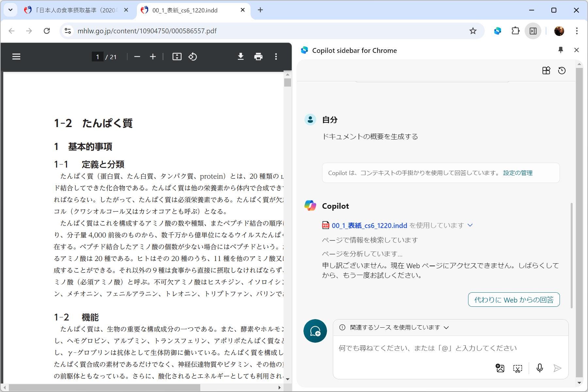The image size is (588, 392).
Task: Open a new tab
Action: [x=260, y=10]
